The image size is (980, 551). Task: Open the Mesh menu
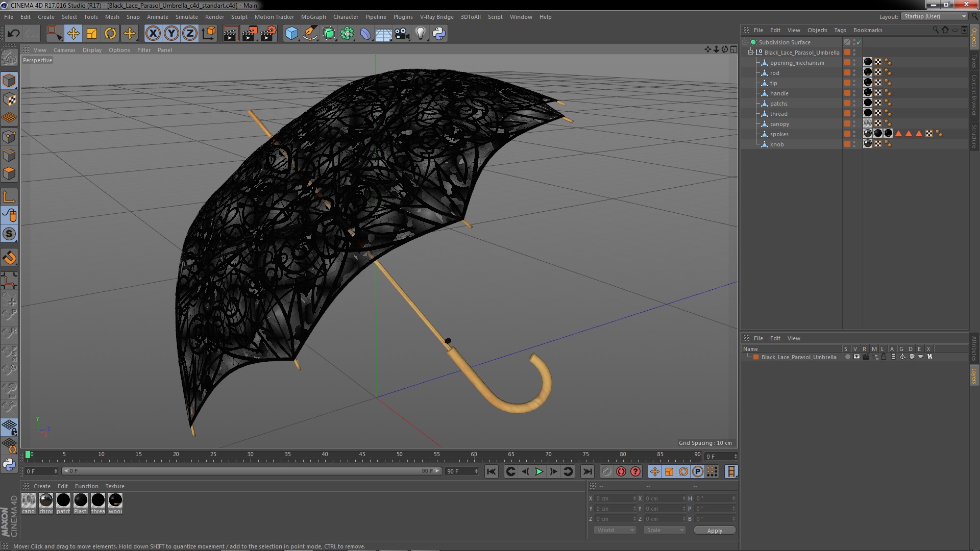(112, 17)
